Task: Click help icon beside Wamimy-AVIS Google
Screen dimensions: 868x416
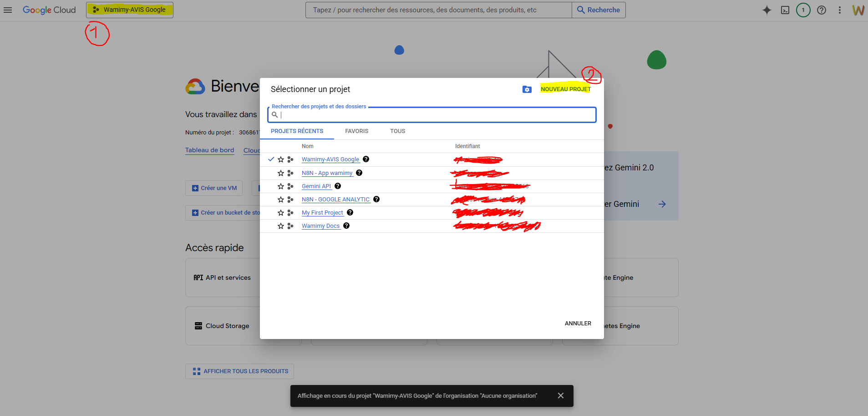Action: pos(366,159)
